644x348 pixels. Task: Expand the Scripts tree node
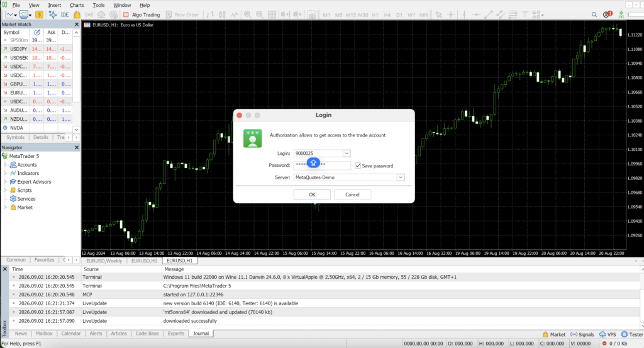coord(5,191)
